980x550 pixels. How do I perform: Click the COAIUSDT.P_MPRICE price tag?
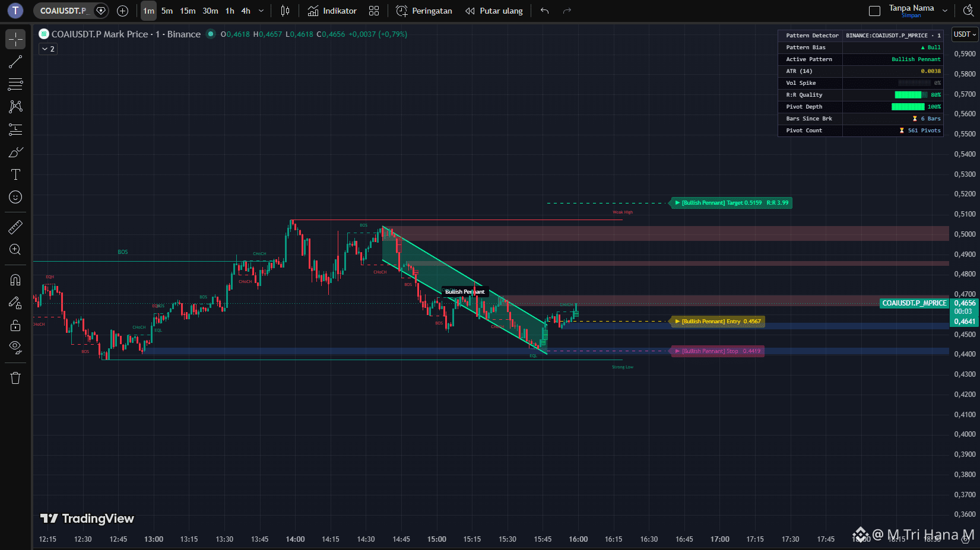click(x=914, y=303)
